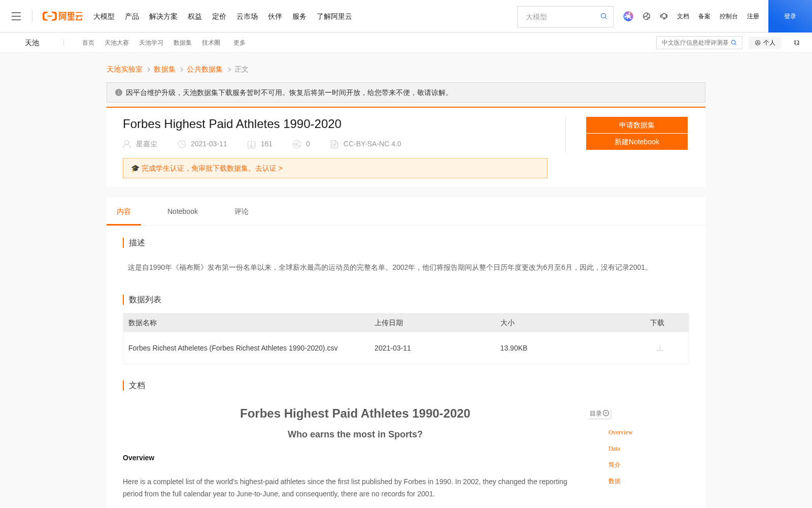
Task: Open the 解决方案 menu
Action: [163, 16]
